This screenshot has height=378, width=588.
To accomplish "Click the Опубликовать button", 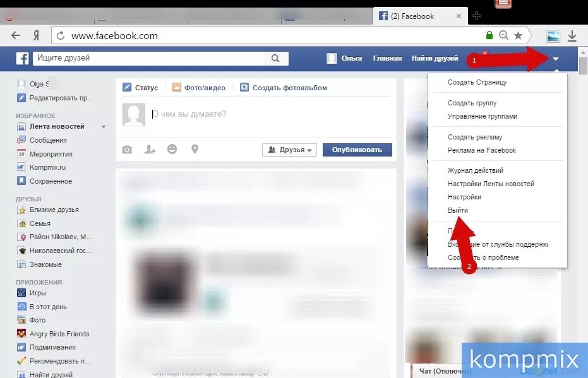I will pyautogui.click(x=357, y=150).
